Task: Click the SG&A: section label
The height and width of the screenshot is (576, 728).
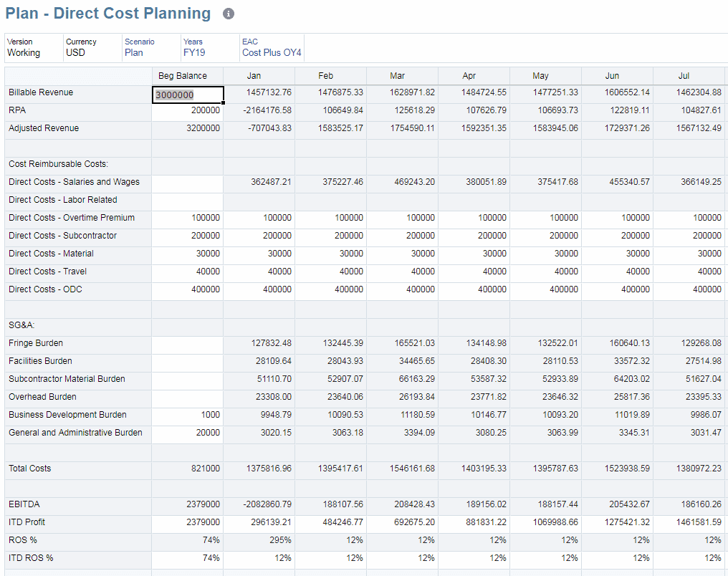Action: click(21, 325)
